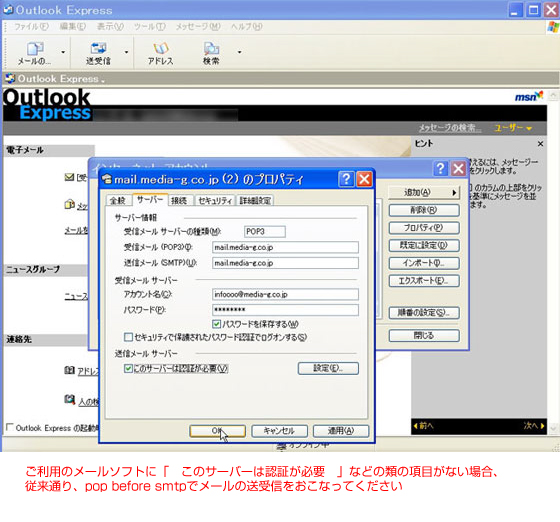The image size is (560, 522).
Task: Click the 受信メール (POP3) server field
Action: [285, 247]
